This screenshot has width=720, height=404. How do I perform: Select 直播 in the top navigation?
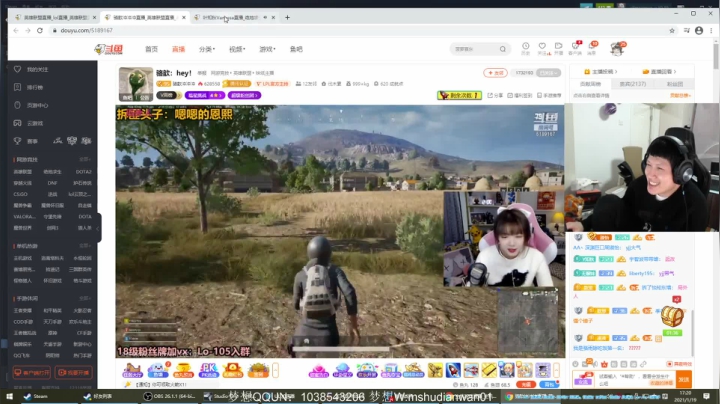click(x=178, y=49)
